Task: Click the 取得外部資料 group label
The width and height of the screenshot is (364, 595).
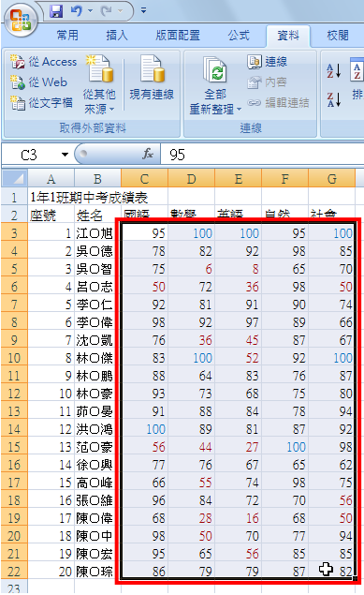Action: tap(93, 128)
